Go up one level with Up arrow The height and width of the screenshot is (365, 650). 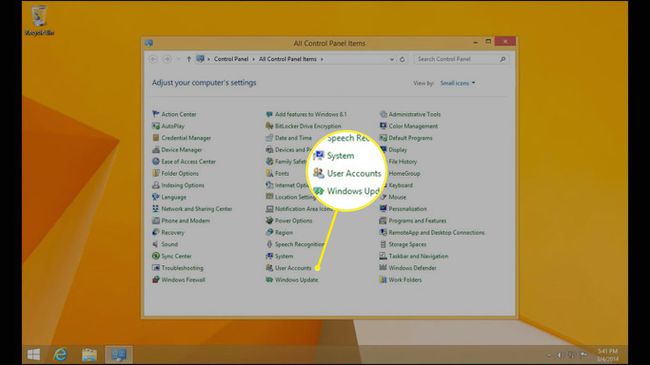[x=189, y=59]
